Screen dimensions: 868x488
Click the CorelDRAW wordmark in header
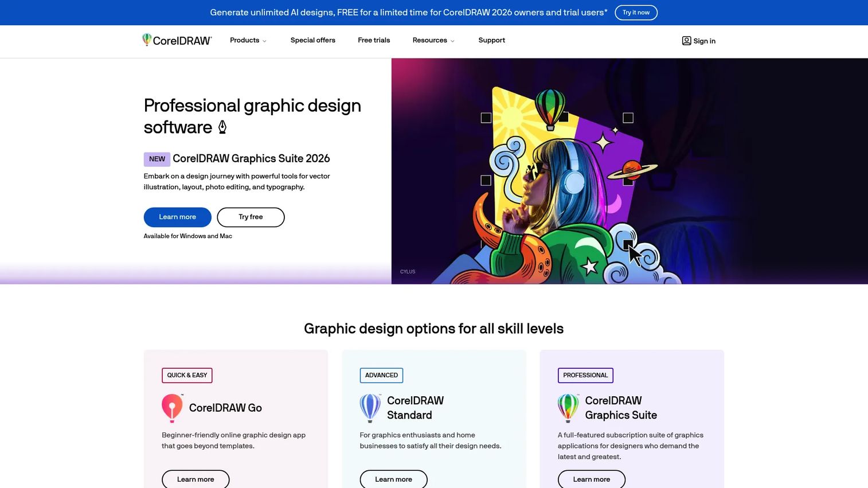[x=182, y=41]
